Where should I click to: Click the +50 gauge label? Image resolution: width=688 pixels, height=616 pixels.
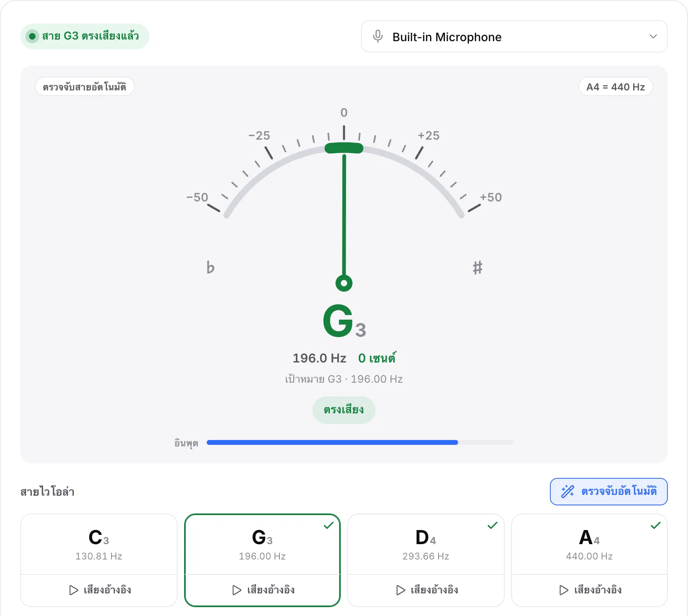[491, 197]
